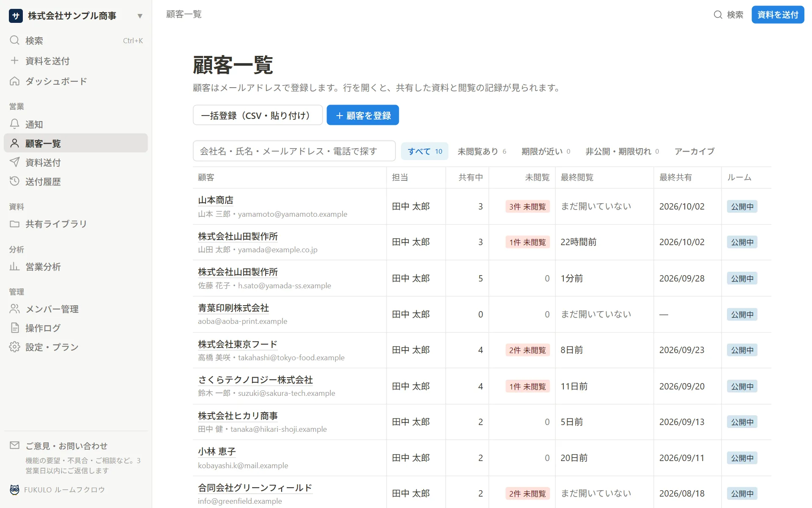Open the 株式会社東京フード customer link

238,344
